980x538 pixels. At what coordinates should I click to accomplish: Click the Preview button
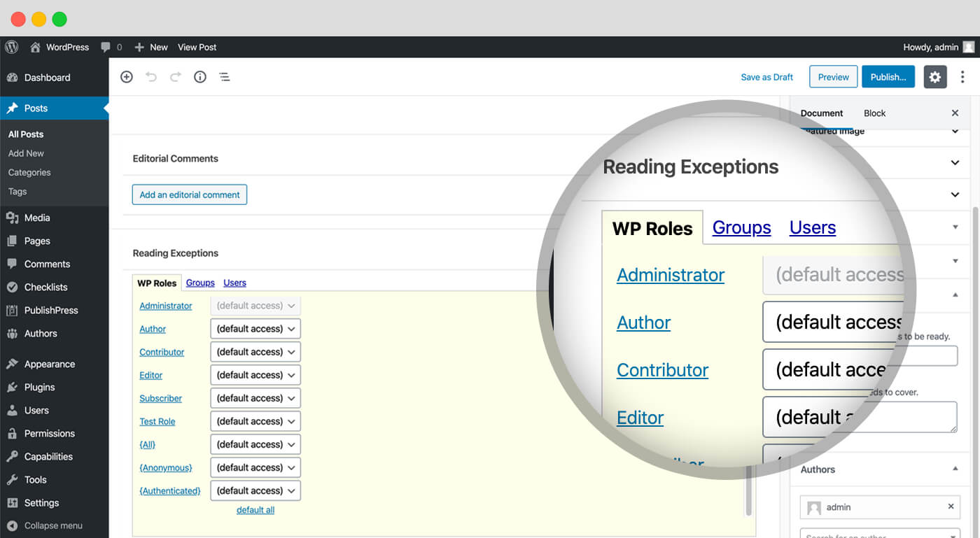833,77
